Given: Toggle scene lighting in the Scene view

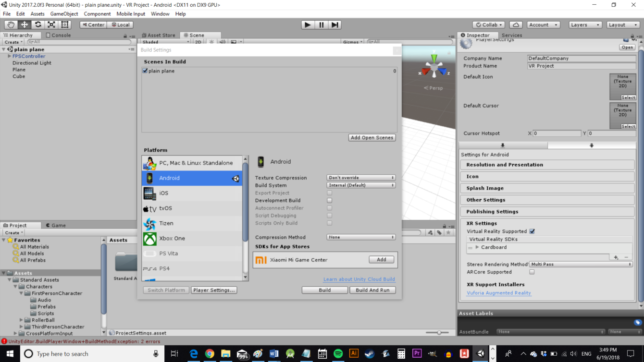Looking at the screenshot, I should point(211,42).
